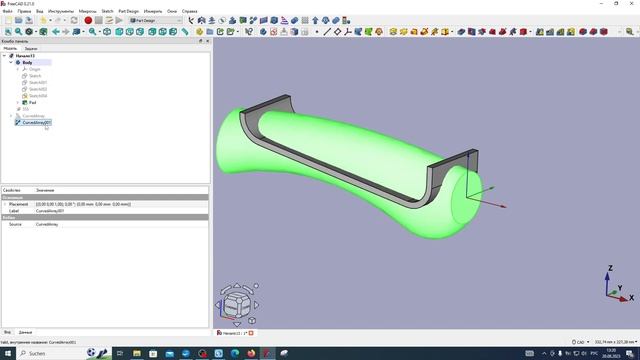Click the Create Sketch icon
Viewport: 640px width, 360px height.
(273, 32)
